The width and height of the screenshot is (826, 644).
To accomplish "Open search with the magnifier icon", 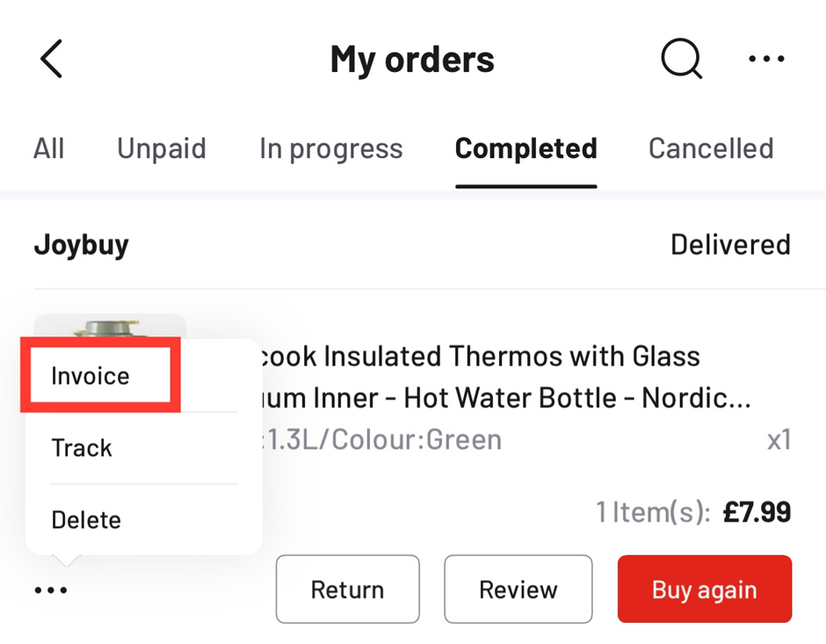I will [x=681, y=60].
